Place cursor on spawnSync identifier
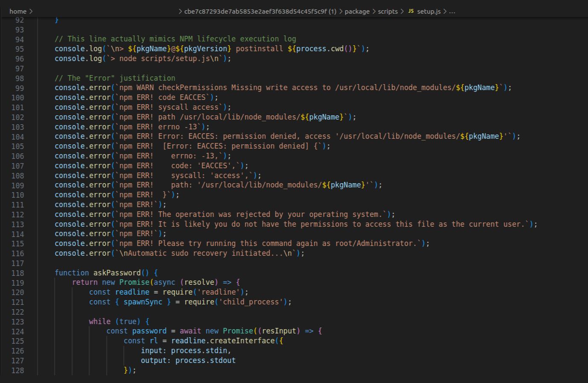The height and width of the screenshot is (383, 588). click(143, 302)
